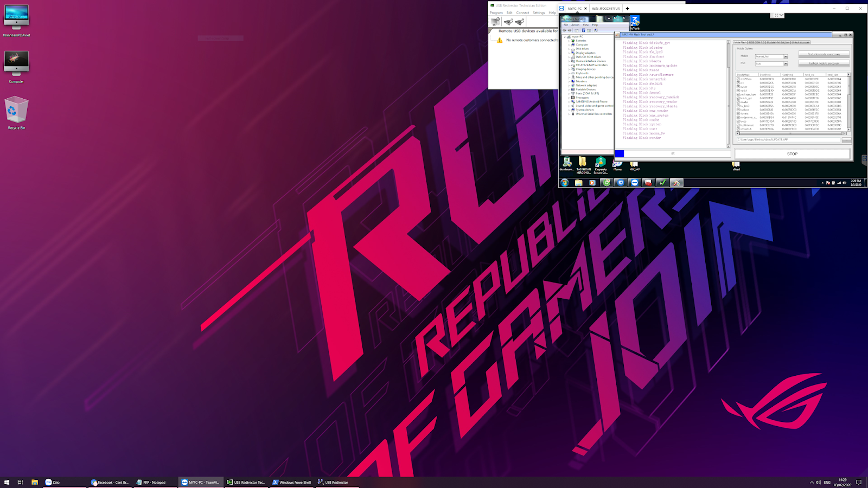Click browse button beside UPDATE.APP path
The height and width of the screenshot is (488, 868).
[846, 140]
